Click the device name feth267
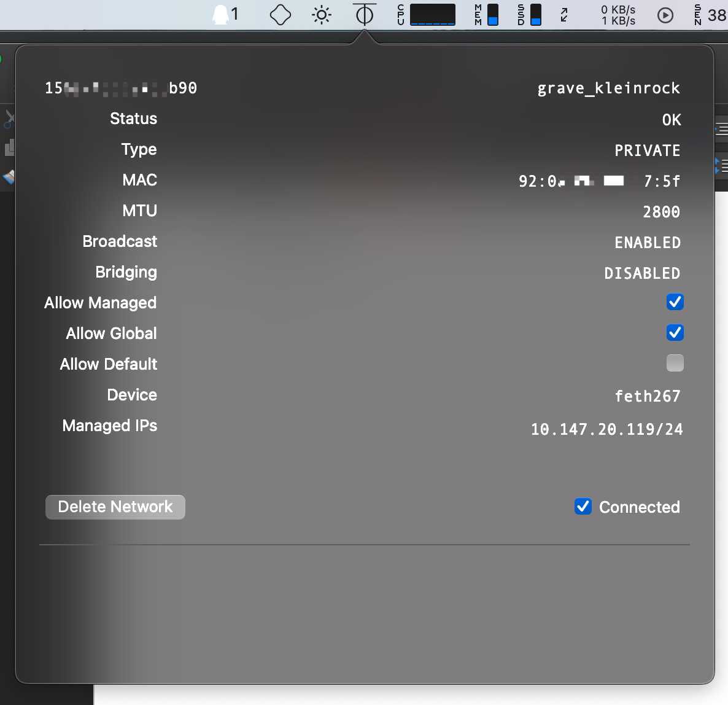 648,396
